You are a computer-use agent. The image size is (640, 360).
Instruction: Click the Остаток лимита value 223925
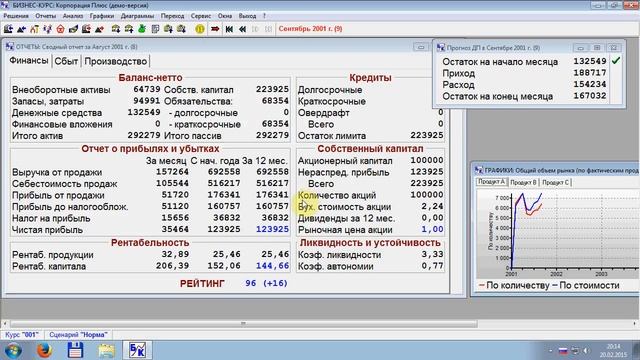coord(427,136)
